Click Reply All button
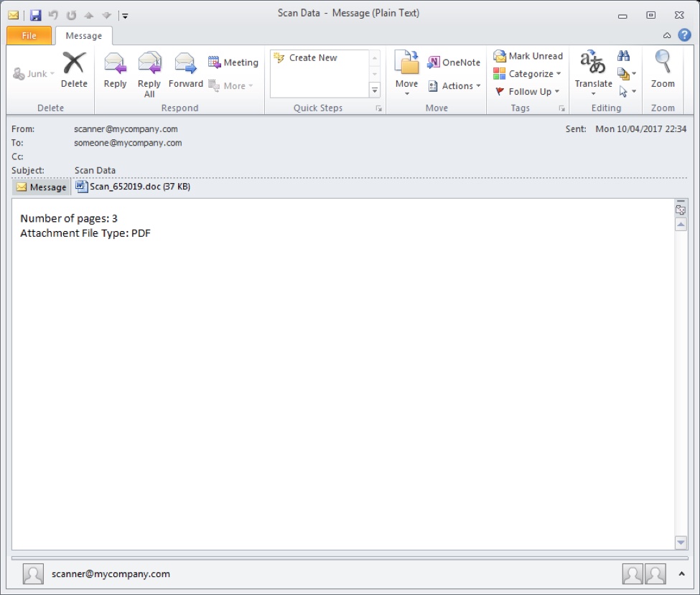The width and height of the screenshot is (700, 595). coord(149,74)
